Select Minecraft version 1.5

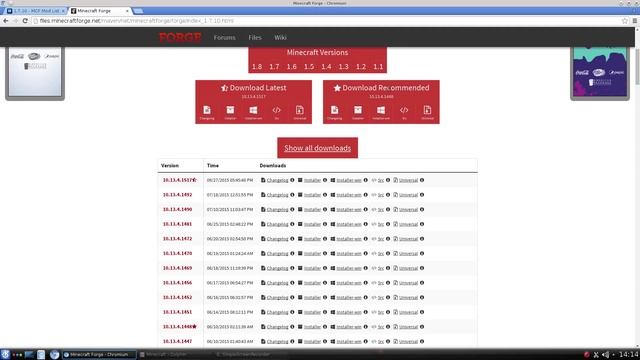point(309,67)
